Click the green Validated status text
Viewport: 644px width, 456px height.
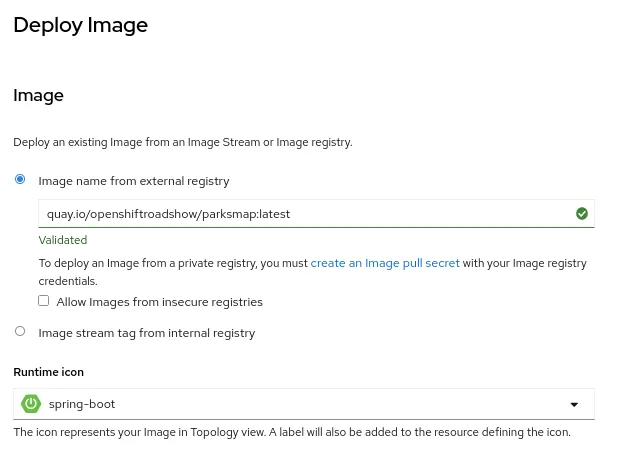point(63,240)
